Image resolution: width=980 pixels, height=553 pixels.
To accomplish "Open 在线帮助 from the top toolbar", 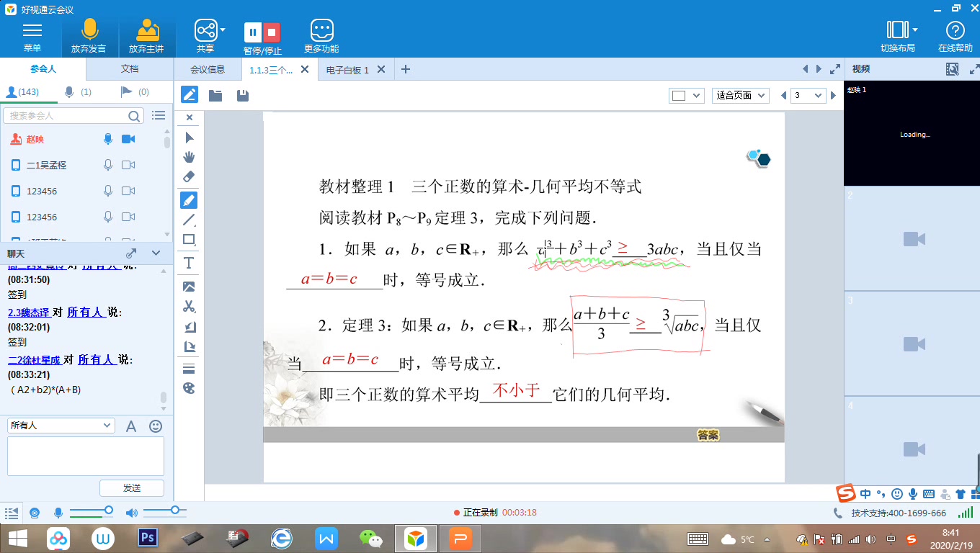I will [x=955, y=35].
